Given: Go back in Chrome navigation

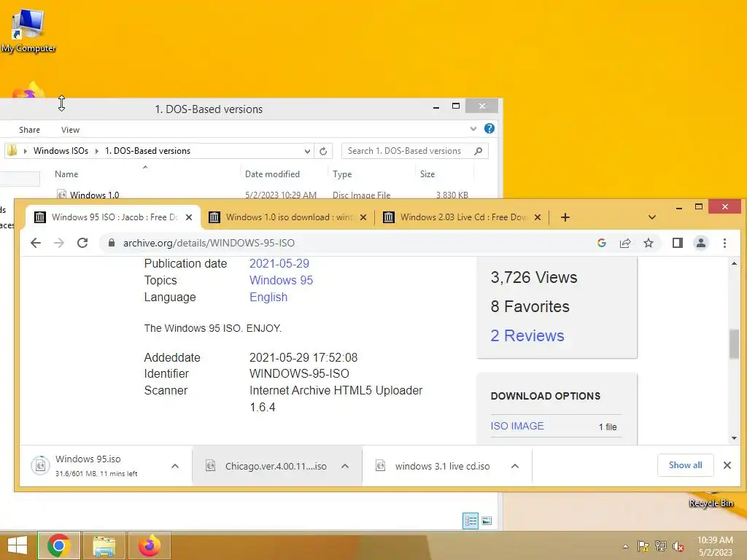Looking at the screenshot, I should [x=36, y=243].
